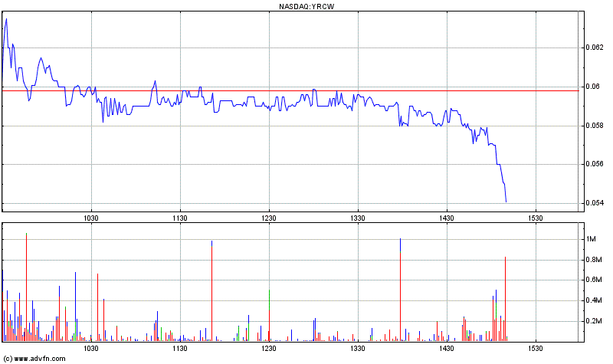This screenshot has width=613, height=364.
Task: Click the 1430 time label under volume chart
Action: tap(447, 348)
